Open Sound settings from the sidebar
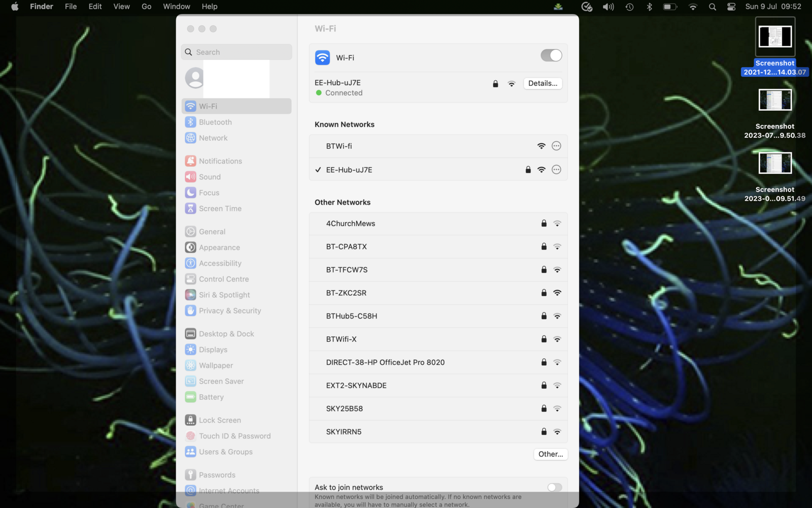Viewport: 812px width, 508px height. (209, 177)
